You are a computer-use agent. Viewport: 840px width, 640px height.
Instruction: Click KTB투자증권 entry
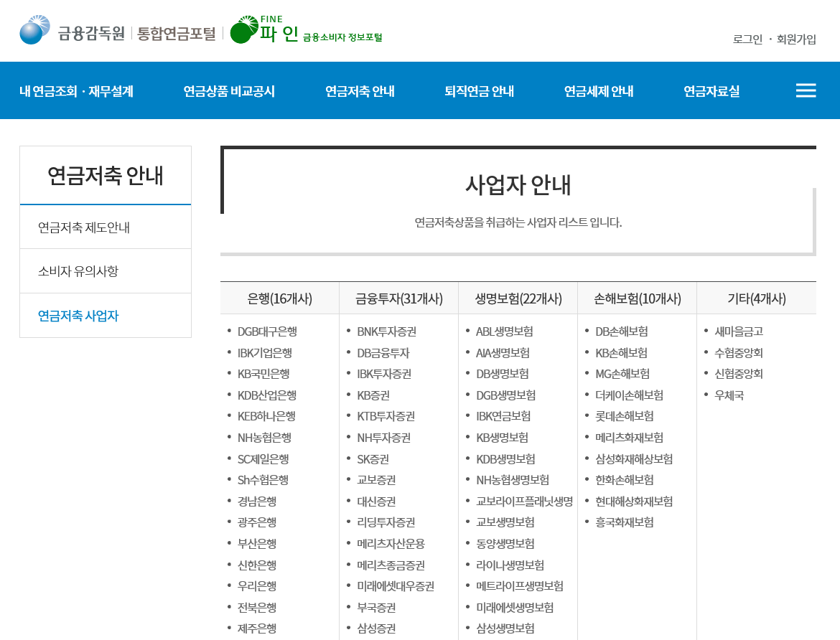pos(386,416)
